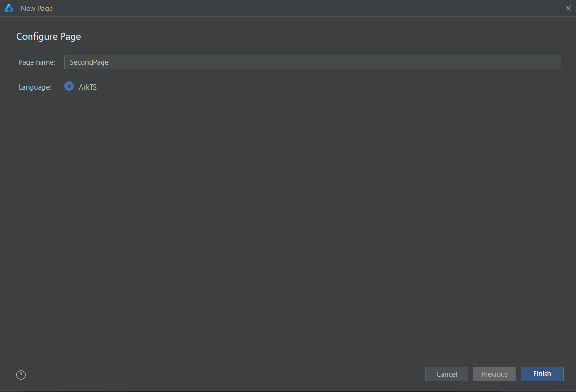Image resolution: width=576 pixels, height=392 pixels.
Task: Choose ArkTS as the page language
Action: coord(69,87)
